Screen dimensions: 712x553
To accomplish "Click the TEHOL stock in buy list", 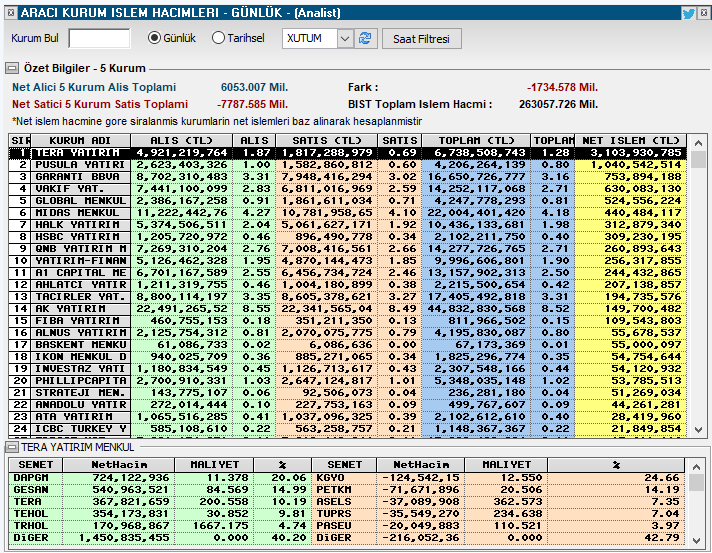I will pos(31,514).
